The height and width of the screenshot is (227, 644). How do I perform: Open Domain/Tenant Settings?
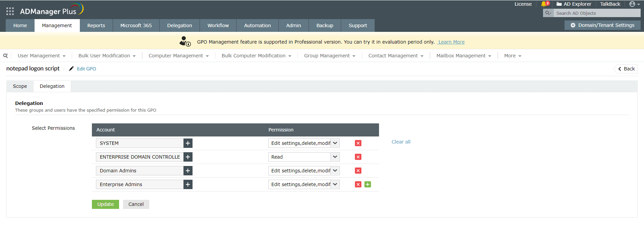(602, 25)
